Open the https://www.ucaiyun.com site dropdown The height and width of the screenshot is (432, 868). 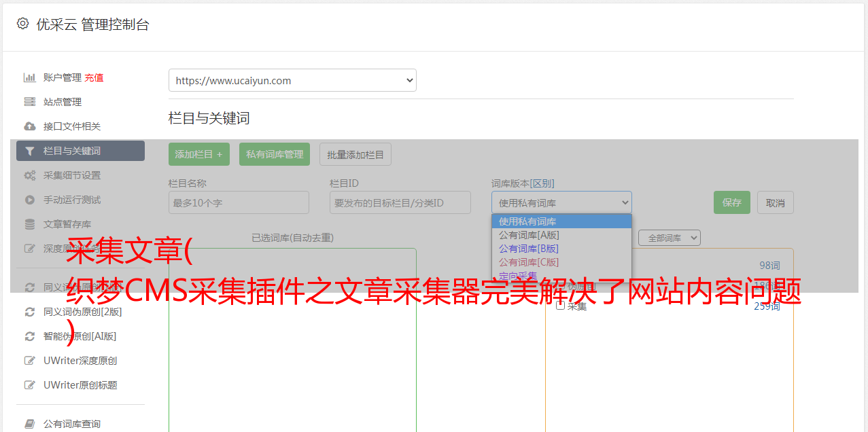point(292,80)
